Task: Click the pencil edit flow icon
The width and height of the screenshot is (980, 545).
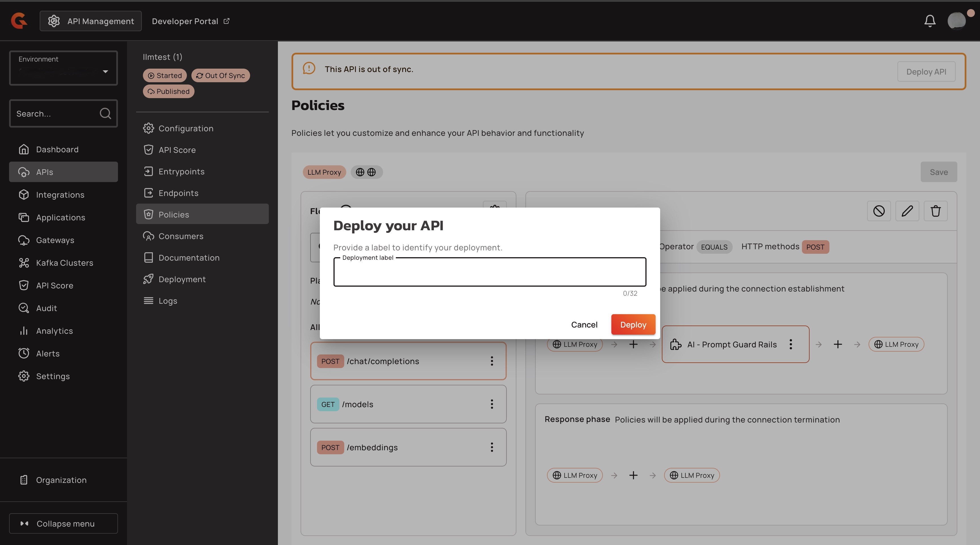Action: 907,211
